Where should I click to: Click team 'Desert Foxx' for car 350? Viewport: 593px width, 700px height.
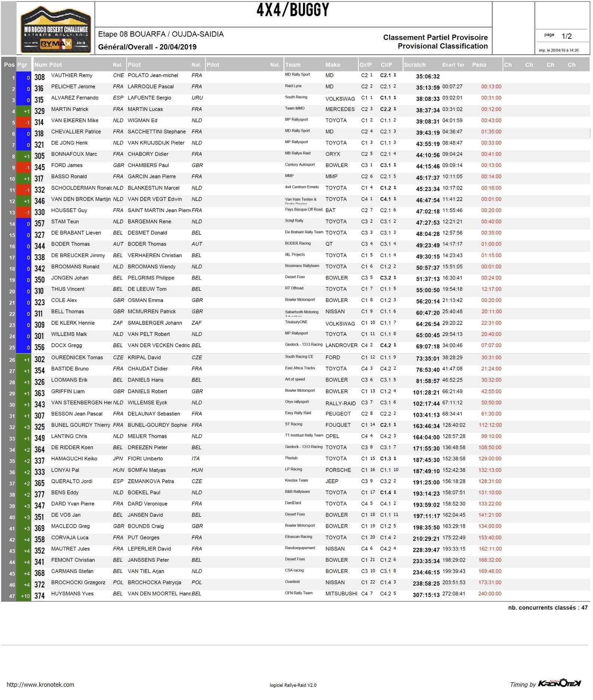coord(295,277)
